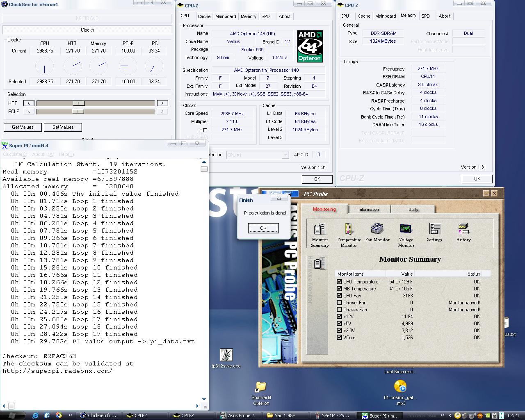Open Calculate menu in Super PI
This screenshot has height=420, width=525.
tap(15, 154)
